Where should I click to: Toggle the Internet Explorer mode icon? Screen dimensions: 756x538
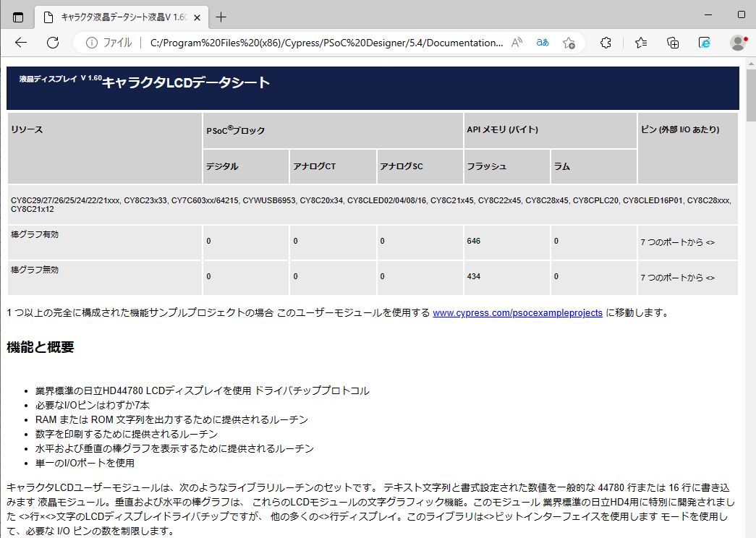[705, 43]
